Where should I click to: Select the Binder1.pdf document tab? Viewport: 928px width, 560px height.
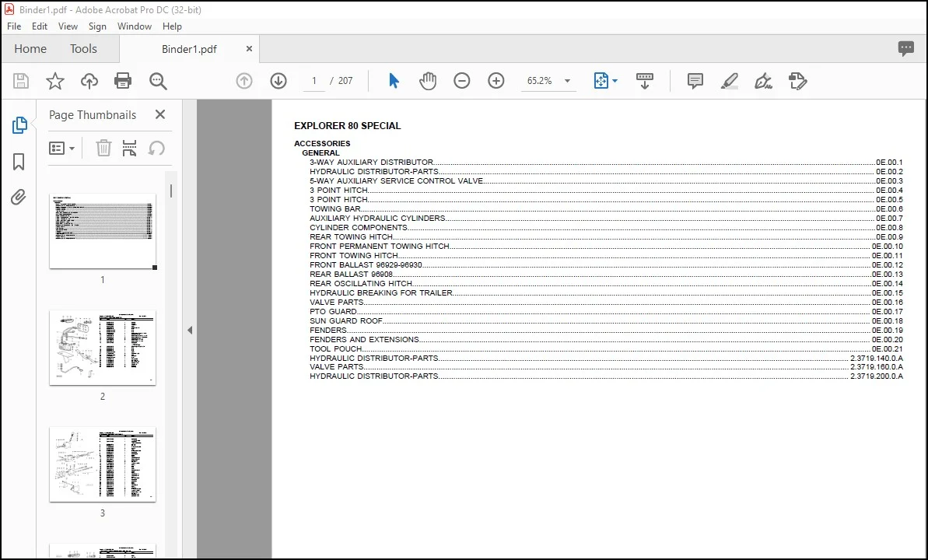(x=189, y=49)
